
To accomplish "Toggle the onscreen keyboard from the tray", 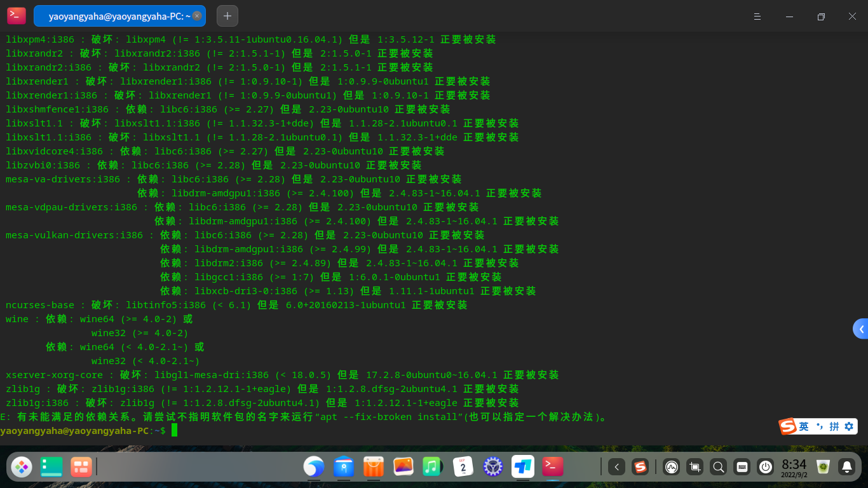I will pos(742,467).
